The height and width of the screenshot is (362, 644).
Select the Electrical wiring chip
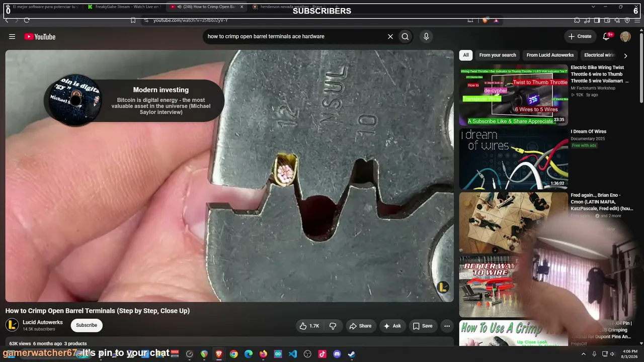(600, 55)
